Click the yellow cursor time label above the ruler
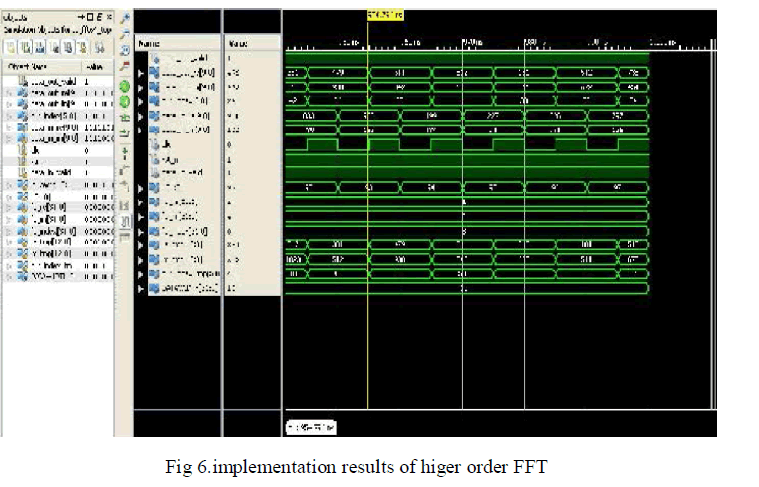 (x=383, y=17)
